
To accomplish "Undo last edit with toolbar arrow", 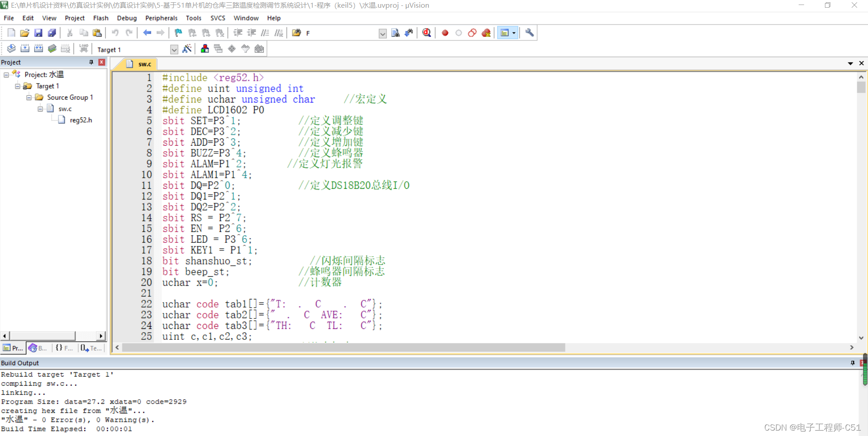I will (115, 33).
